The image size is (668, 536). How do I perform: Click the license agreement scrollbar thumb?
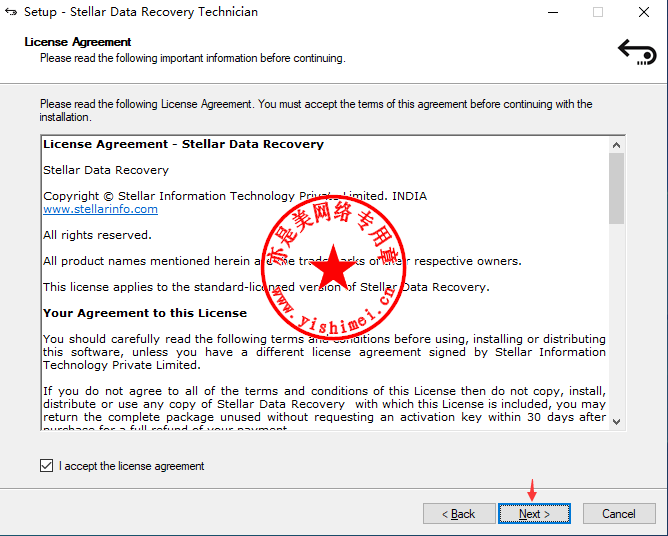tap(616, 188)
